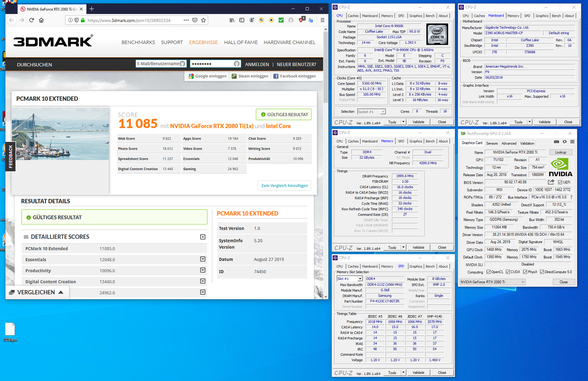Screen dimensions: 588x381
Task: Click Lookup button in GPU-Z
Action: 560,152
